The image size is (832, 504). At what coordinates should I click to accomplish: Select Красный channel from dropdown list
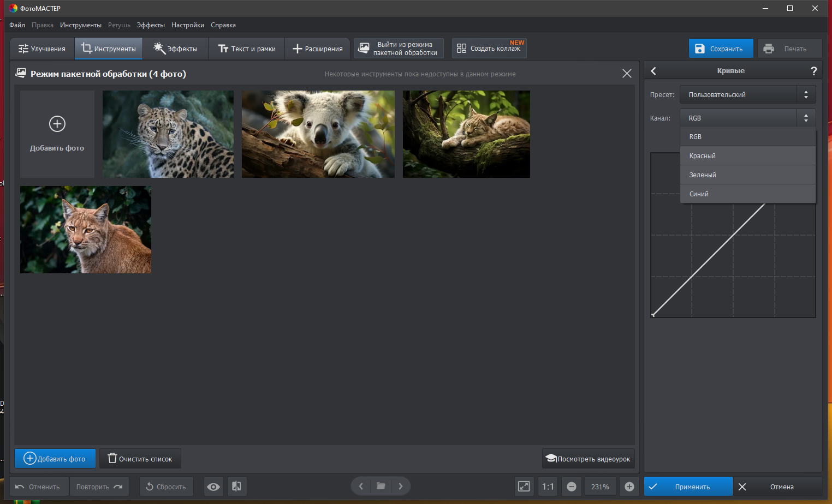tap(747, 156)
